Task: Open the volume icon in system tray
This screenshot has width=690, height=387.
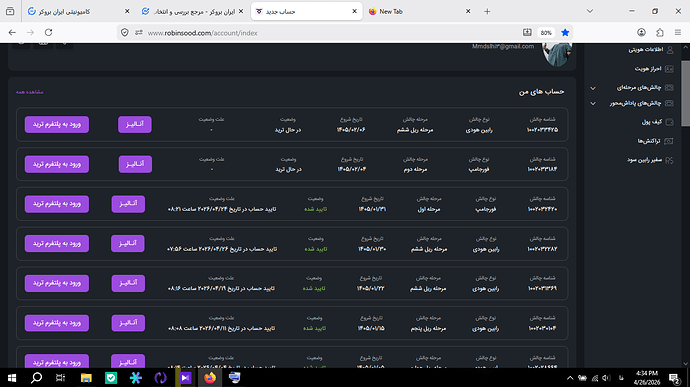Action: pyautogui.click(x=606, y=378)
